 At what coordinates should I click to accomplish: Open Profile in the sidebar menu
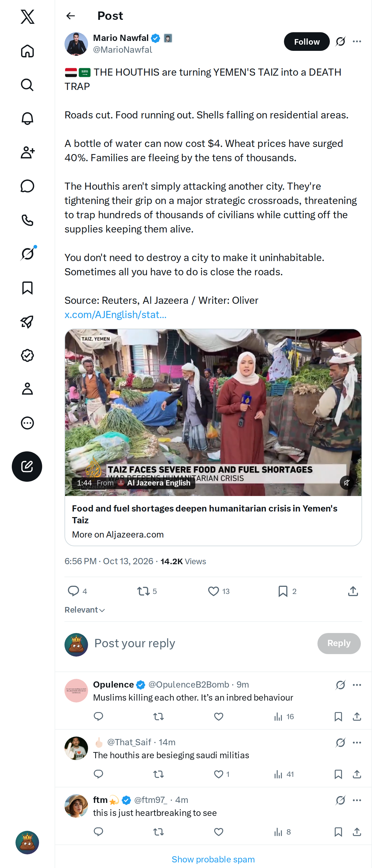[27, 389]
